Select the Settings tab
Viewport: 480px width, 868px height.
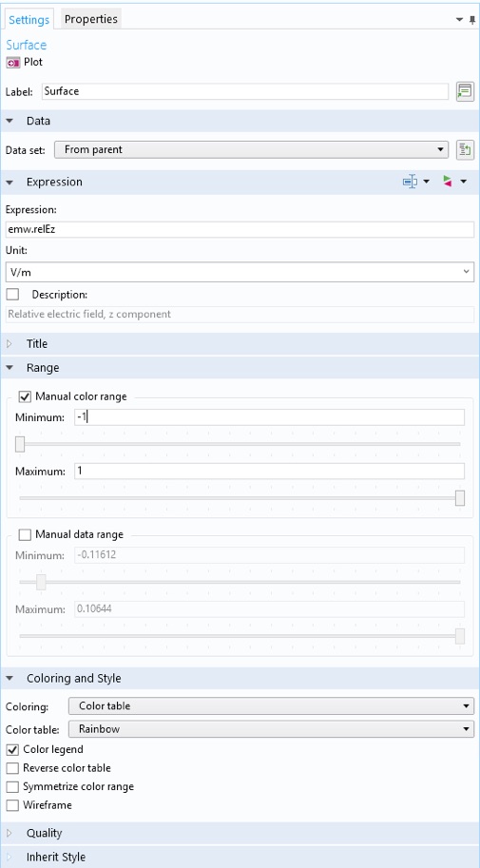click(x=29, y=20)
